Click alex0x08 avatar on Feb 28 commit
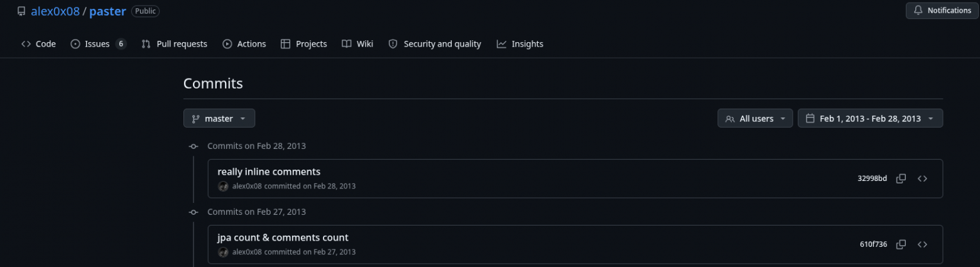 [x=223, y=186]
